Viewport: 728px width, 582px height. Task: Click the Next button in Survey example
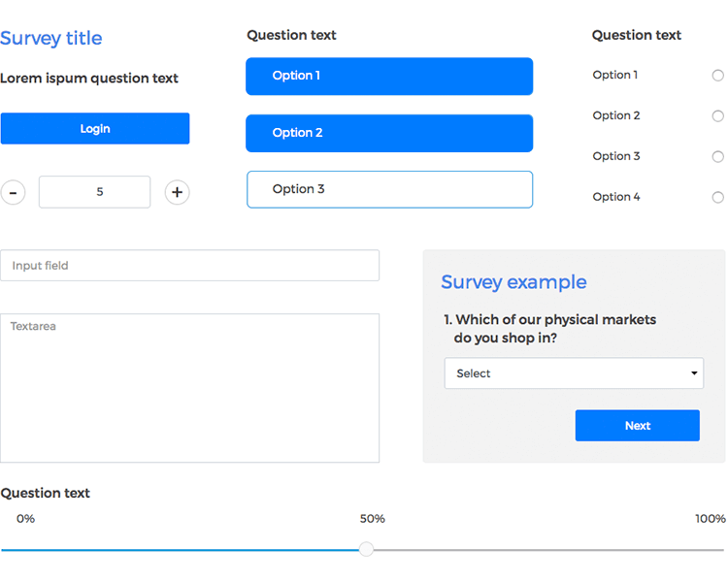click(638, 425)
